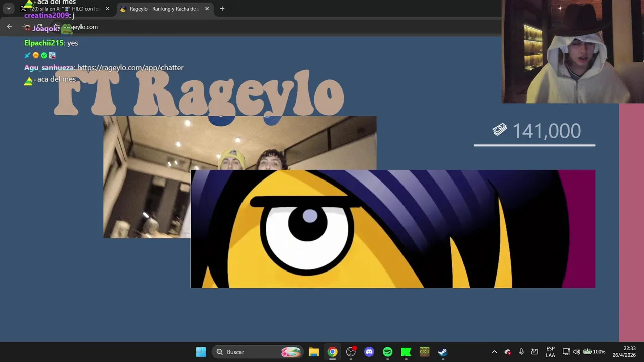Close the 'silla en X' tab

click(x=107, y=9)
